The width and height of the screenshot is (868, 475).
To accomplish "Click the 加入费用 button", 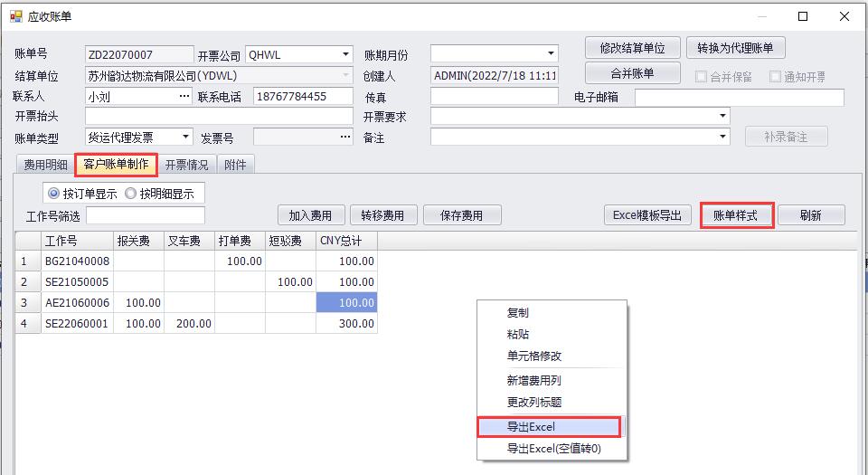I will pos(311,215).
